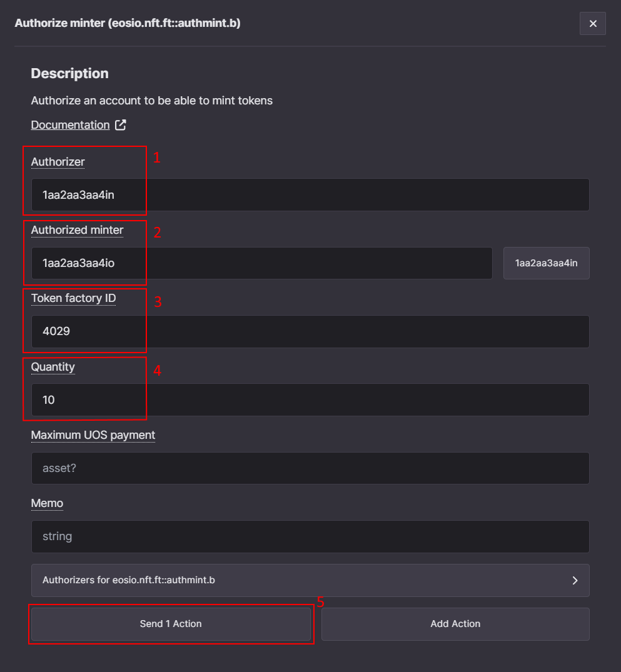Open the Documentation link

pyautogui.click(x=70, y=125)
